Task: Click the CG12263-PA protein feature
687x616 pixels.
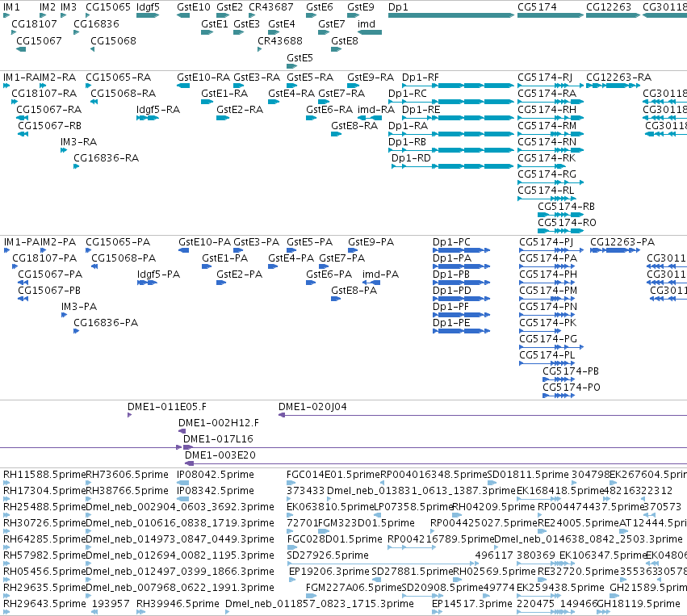Action: click(x=615, y=250)
